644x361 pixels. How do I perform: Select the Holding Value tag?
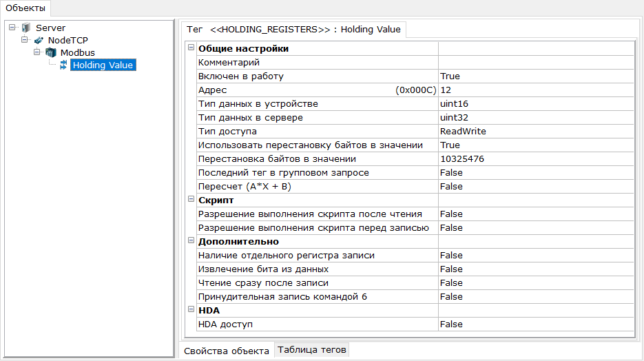(x=103, y=65)
